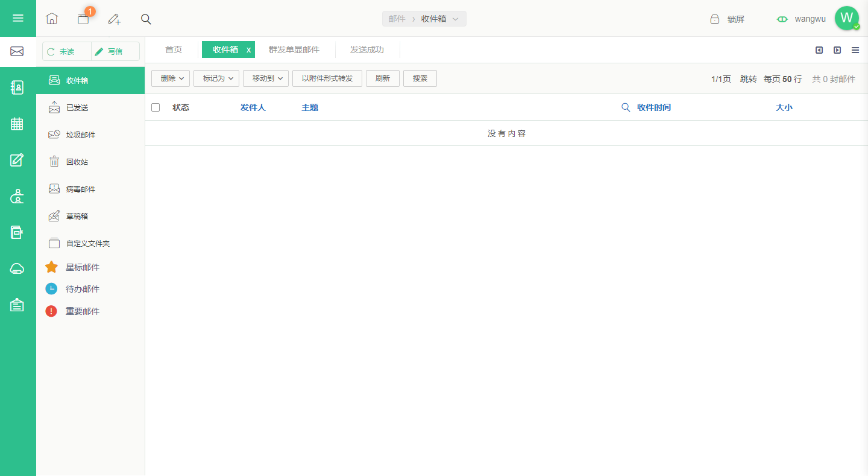This screenshot has height=476, width=868.
Task: Open the cloud drive sidebar icon
Action: pyautogui.click(x=17, y=269)
